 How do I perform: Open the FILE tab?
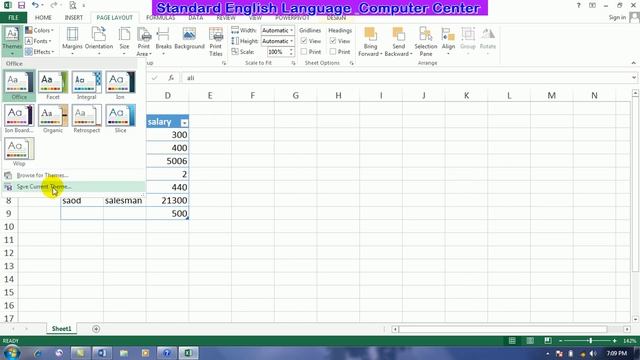(13, 18)
